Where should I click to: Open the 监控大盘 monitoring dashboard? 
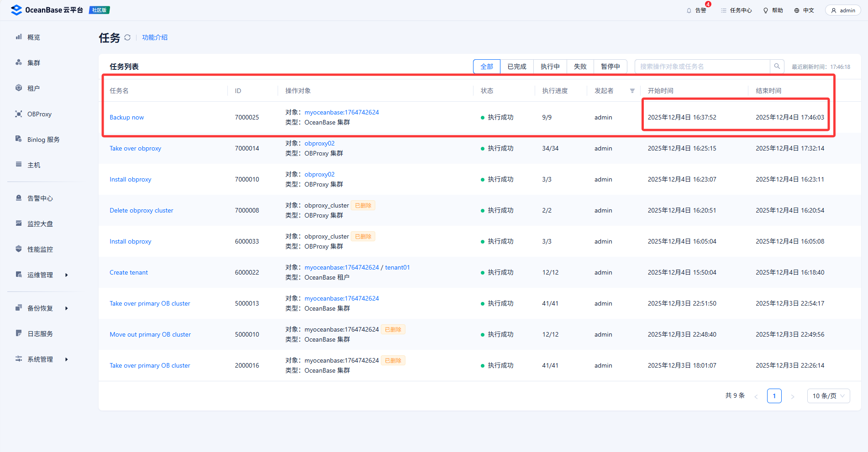40,224
